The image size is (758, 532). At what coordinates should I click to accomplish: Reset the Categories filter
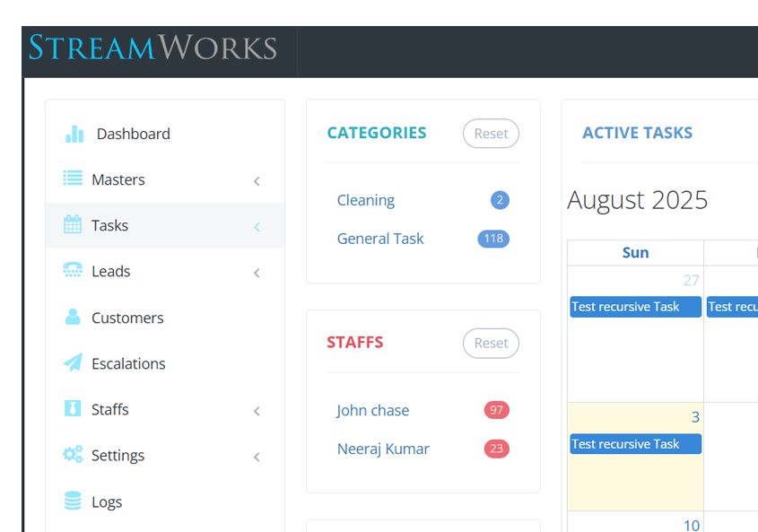491,134
